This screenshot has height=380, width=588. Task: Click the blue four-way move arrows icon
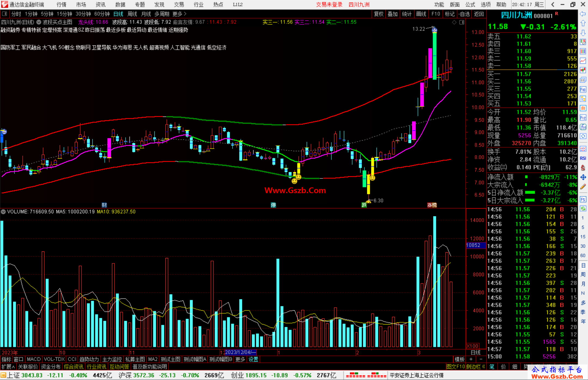583,177
